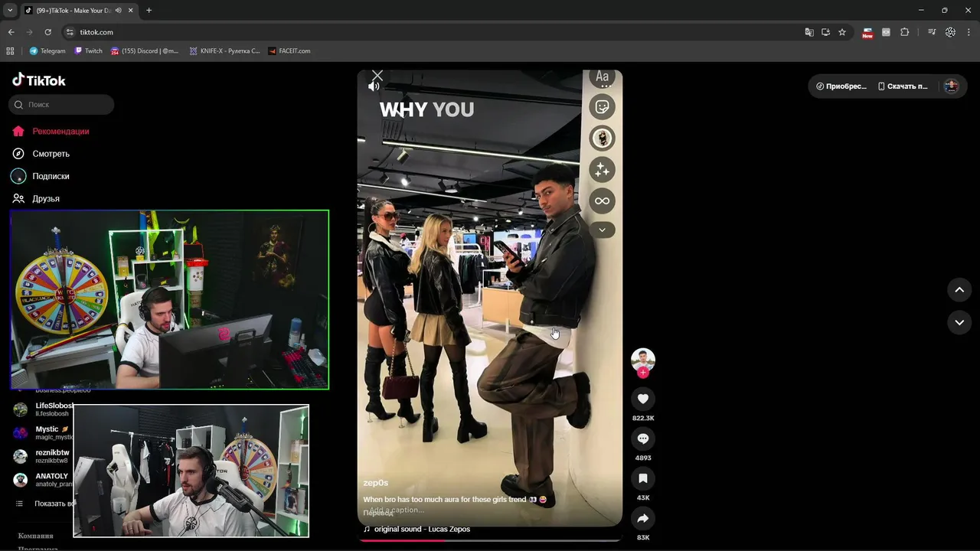Image resolution: width=980 pixels, height=551 pixels.
Task: Open a new browser tab
Action: click(x=149, y=10)
